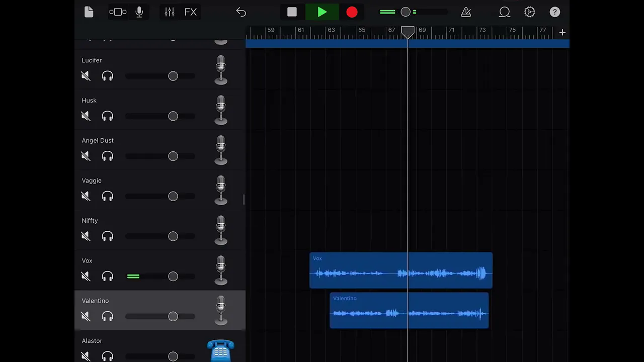Open My Songs browser document icon
Screen dimensions: 644x362
[x=89, y=12]
